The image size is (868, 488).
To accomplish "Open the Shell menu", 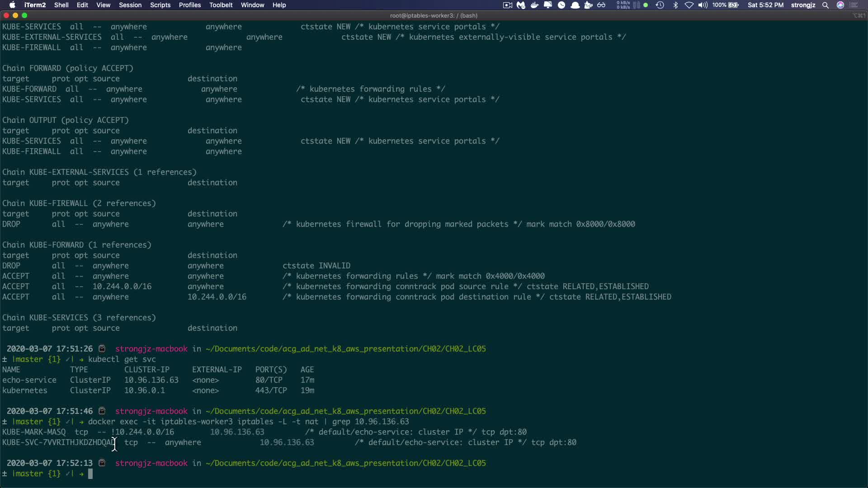I will click(61, 5).
